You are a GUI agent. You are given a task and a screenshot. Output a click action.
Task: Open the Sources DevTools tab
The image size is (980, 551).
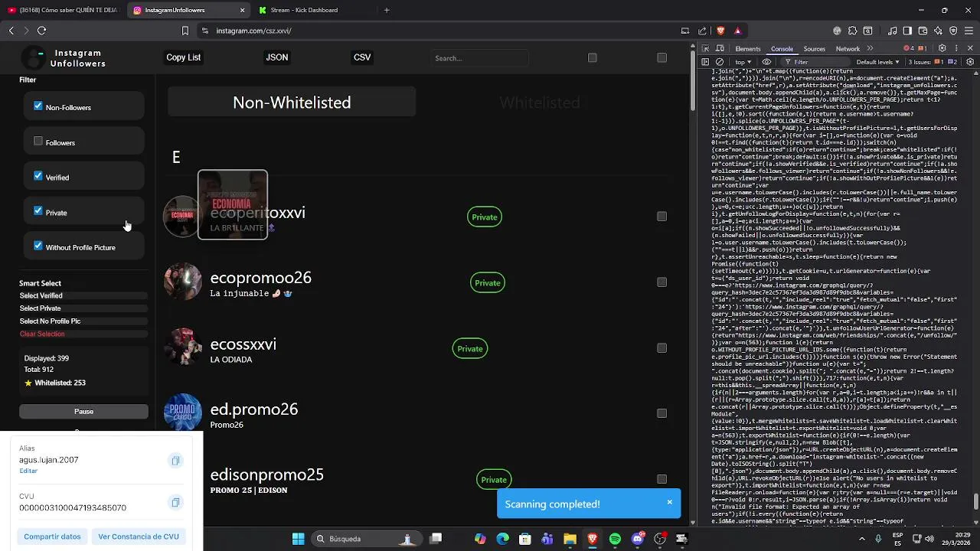pyautogui.click(x=815, y=48)
